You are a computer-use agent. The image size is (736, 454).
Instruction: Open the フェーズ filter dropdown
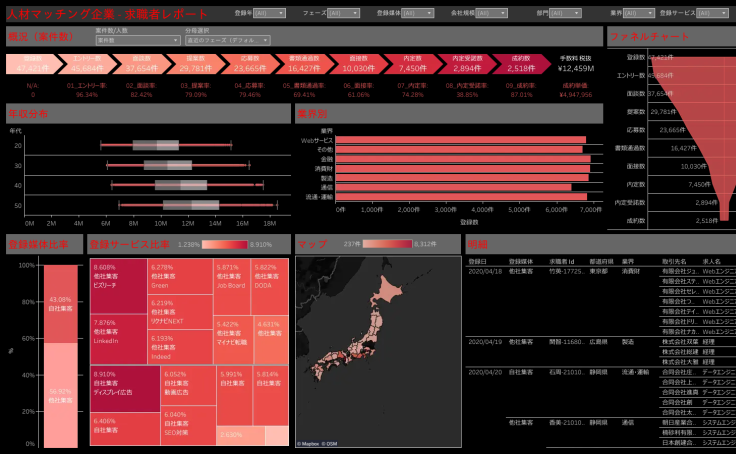coord(343,13)
